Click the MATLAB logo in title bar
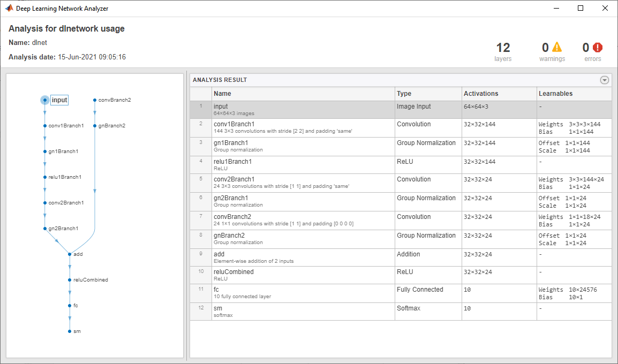The height and width of the screenshot is (364, 618). tap(9, 8)
